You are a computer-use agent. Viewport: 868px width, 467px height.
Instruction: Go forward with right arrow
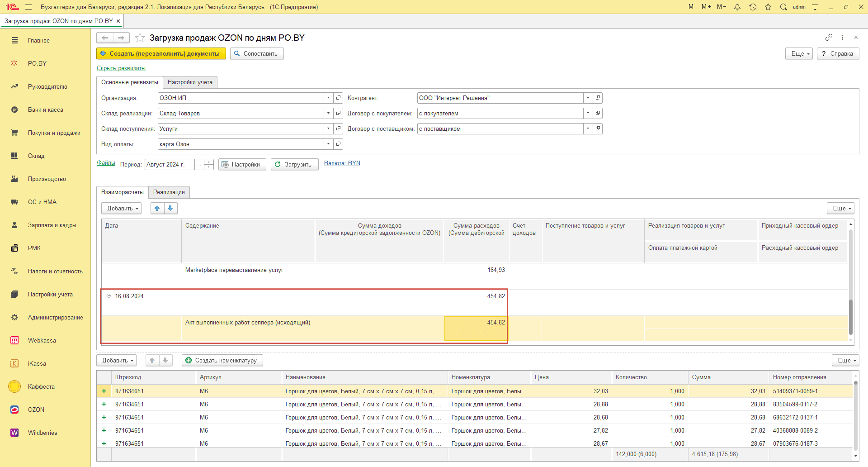point(121,38)
